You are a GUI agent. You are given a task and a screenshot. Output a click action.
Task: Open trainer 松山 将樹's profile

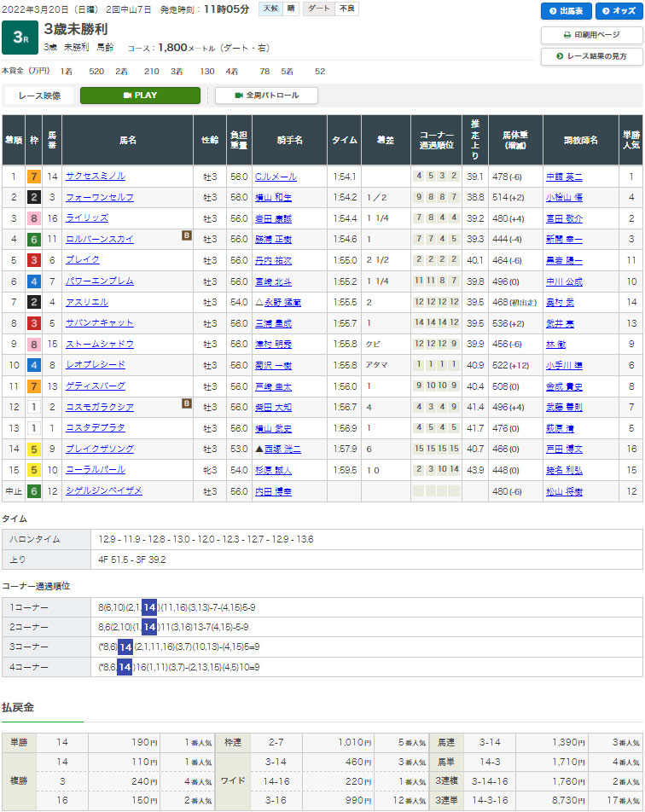(x=564, y=491)
